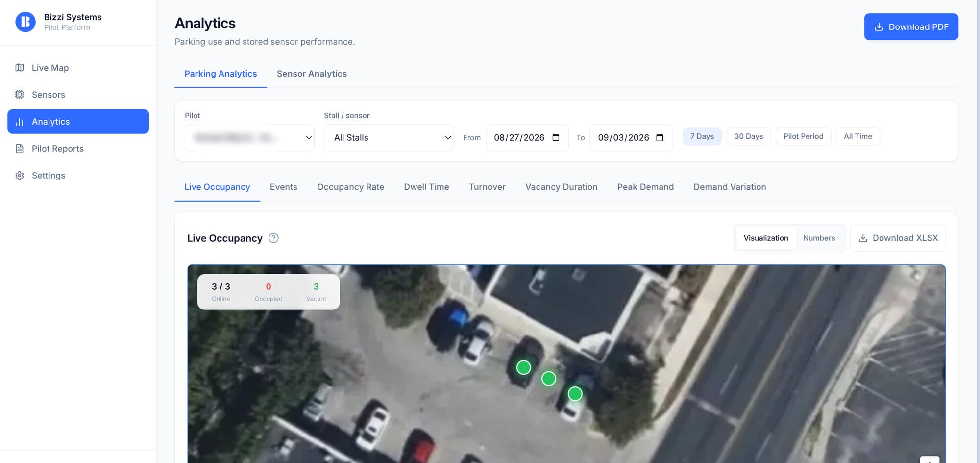Switch to the Parking Analytics tab
Screen dimensions: 980x463
(220, 74)
